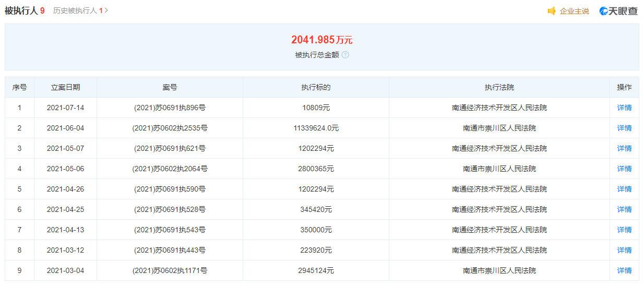Screen dimensions: 644x285
Task: Click the 天眼查 logo
Action: click(x=618, y=11)
